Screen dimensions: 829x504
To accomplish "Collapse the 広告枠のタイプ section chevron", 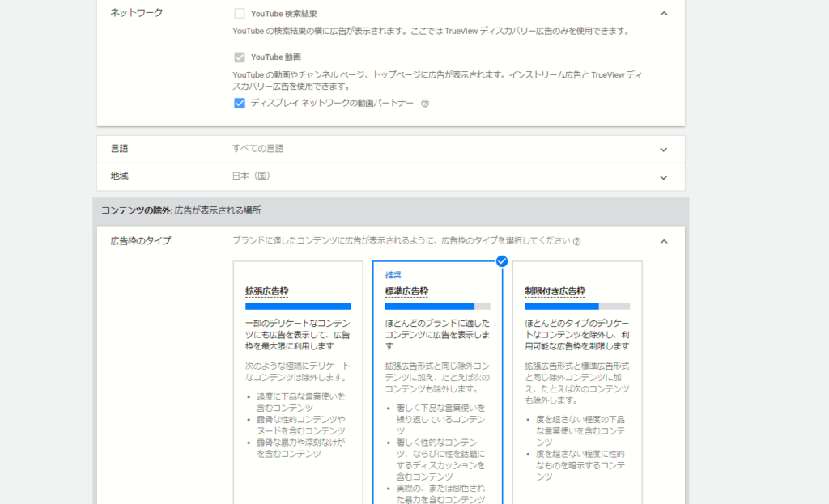I will point(664,241).
